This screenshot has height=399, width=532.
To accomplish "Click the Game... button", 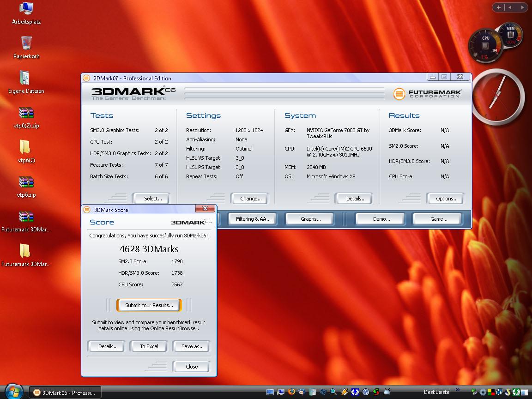I will tap(437, 219).
